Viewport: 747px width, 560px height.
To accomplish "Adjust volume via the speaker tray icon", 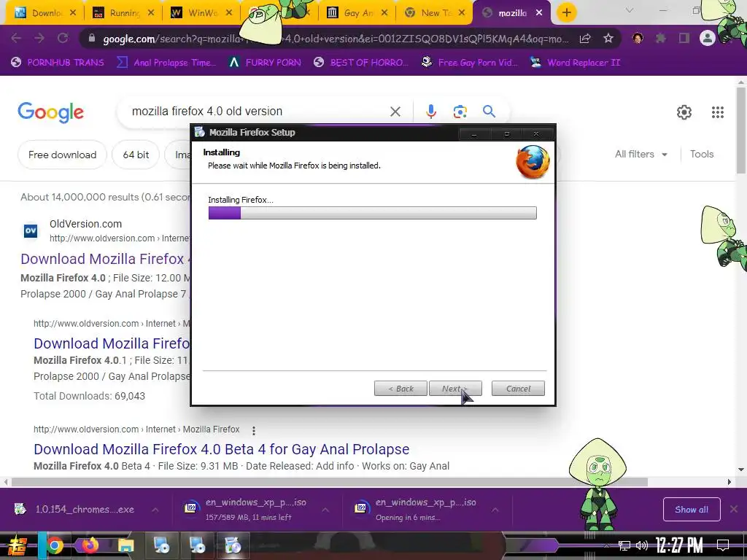I will [x=642, y=545].
